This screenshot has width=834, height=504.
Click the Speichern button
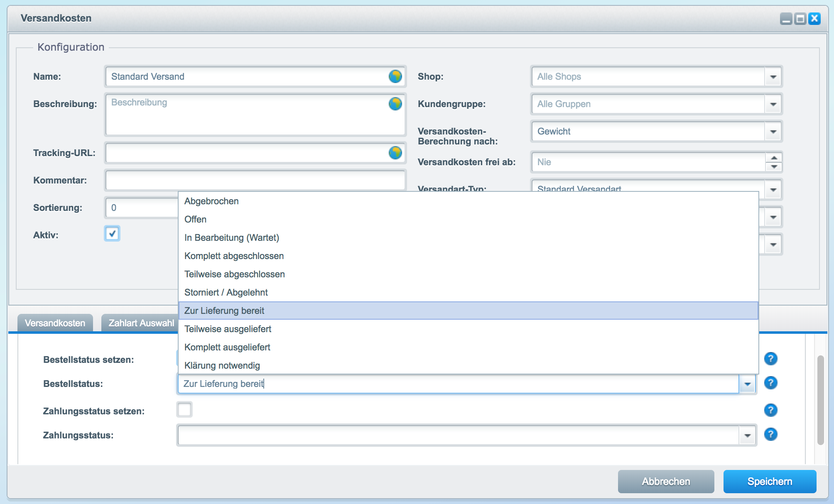pos(770,482)
